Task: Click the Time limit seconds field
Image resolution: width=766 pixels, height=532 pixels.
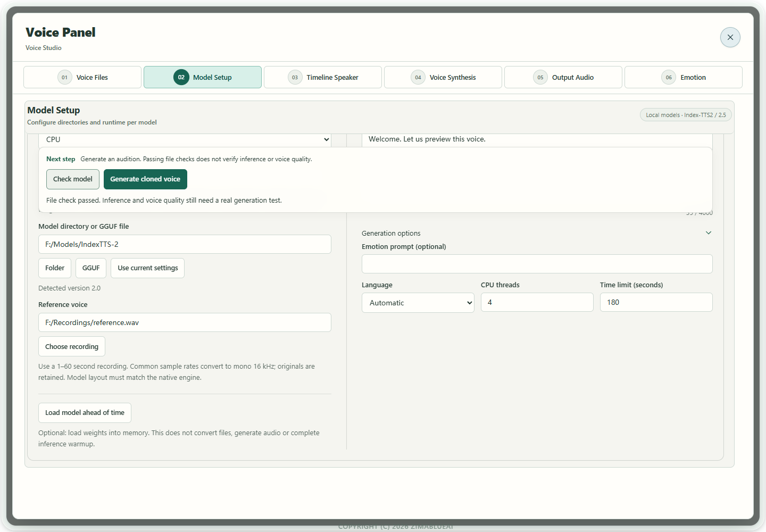Action: click(656, 302)
